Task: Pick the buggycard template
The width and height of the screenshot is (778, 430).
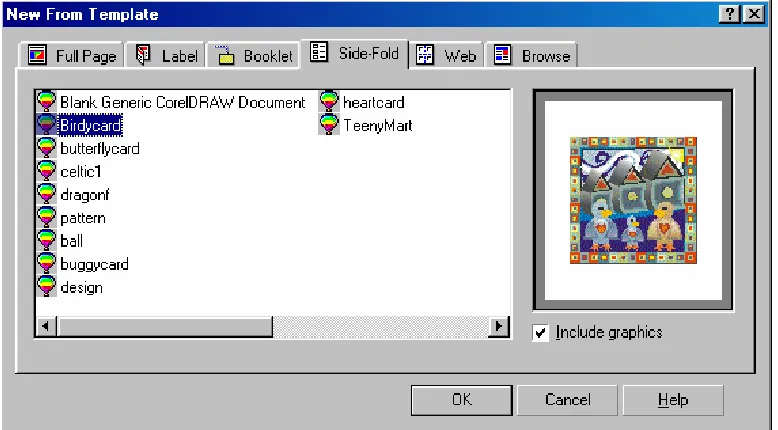Action: 94,264
